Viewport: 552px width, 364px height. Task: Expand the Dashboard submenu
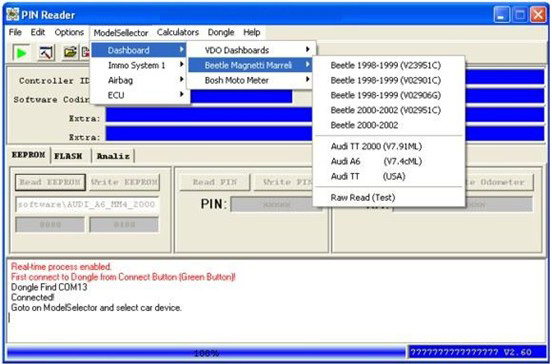[x=139, y=50]
